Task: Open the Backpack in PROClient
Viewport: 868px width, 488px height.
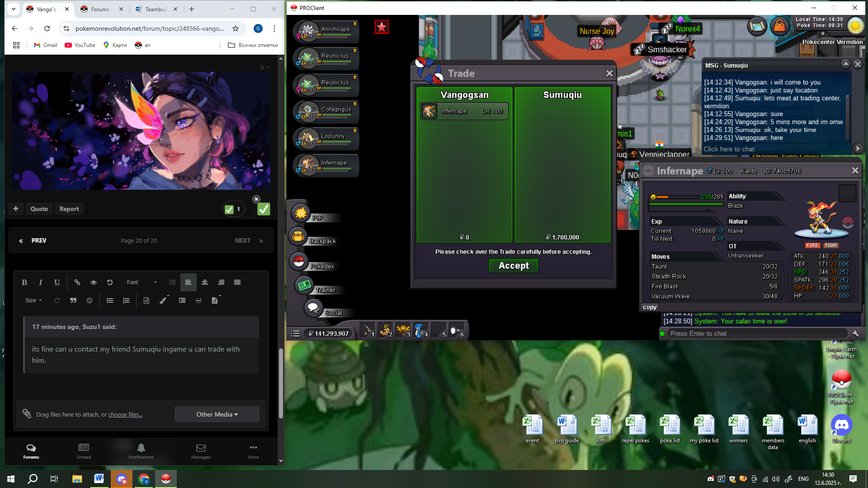Action: 298,236
